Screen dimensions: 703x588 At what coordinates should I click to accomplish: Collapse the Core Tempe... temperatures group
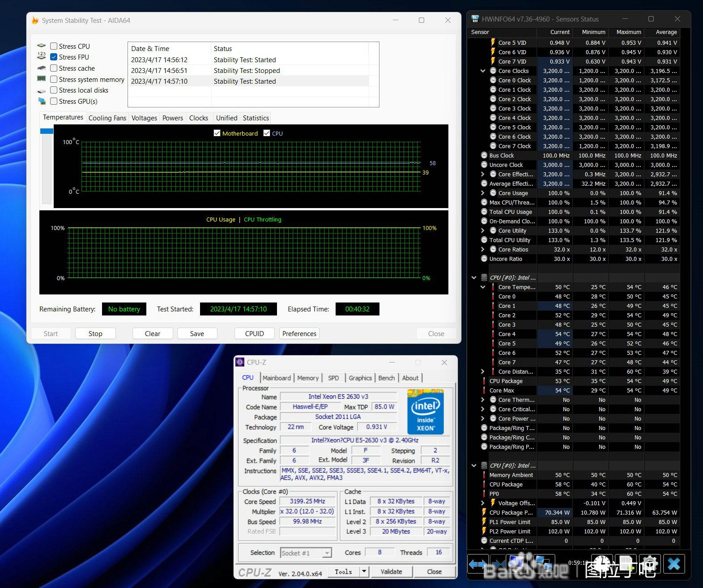pyautogui.click(x=483, y=287)
